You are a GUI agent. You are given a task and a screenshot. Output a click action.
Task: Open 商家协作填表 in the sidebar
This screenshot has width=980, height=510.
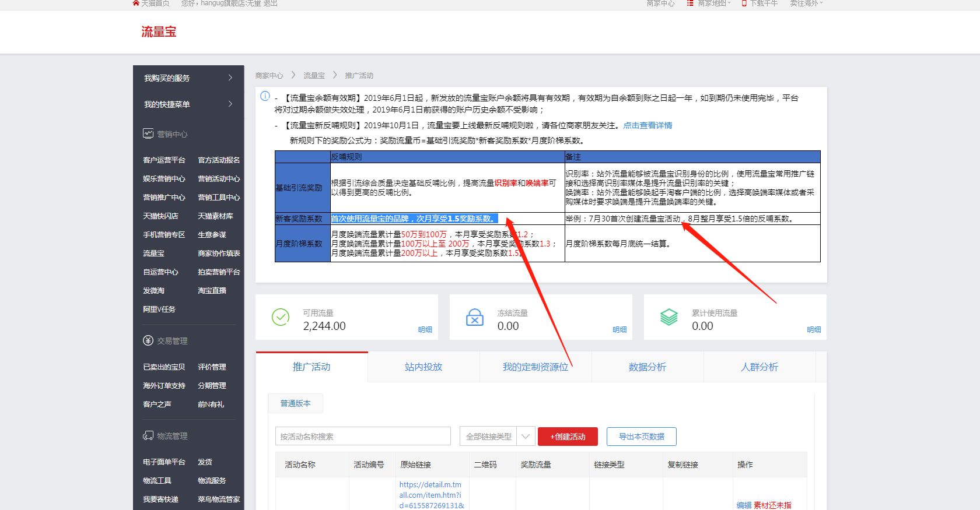coord(219,253)
